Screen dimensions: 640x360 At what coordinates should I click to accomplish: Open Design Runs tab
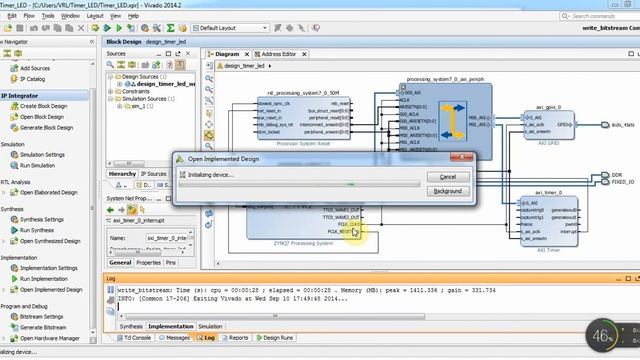coord(274,338)
